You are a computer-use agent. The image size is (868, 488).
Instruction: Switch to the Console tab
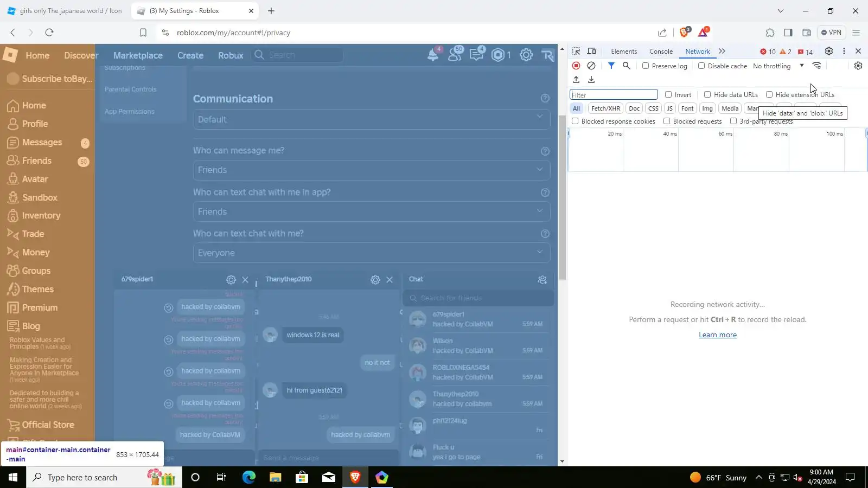point(661,52)
